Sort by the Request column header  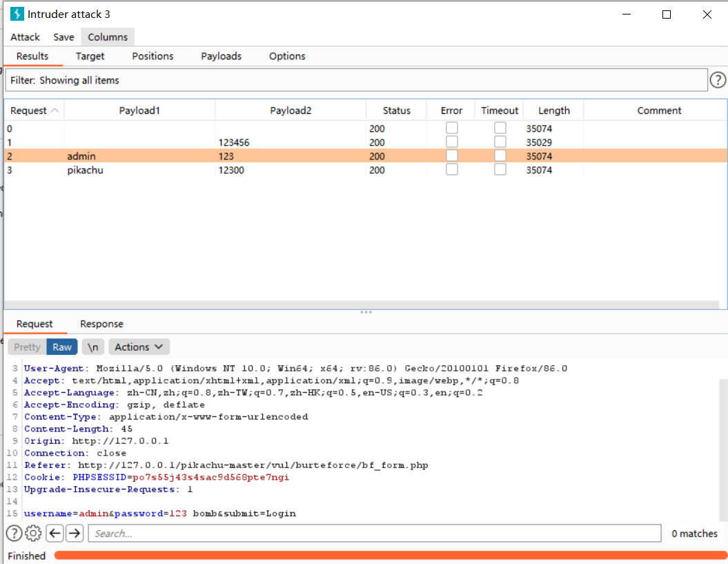(35, 110)
